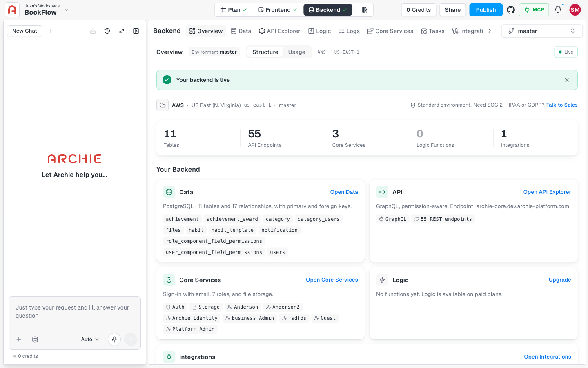This screenshot has width=588, height=368.
Task: Open the Tasks tab
Action: pos(433,31)
